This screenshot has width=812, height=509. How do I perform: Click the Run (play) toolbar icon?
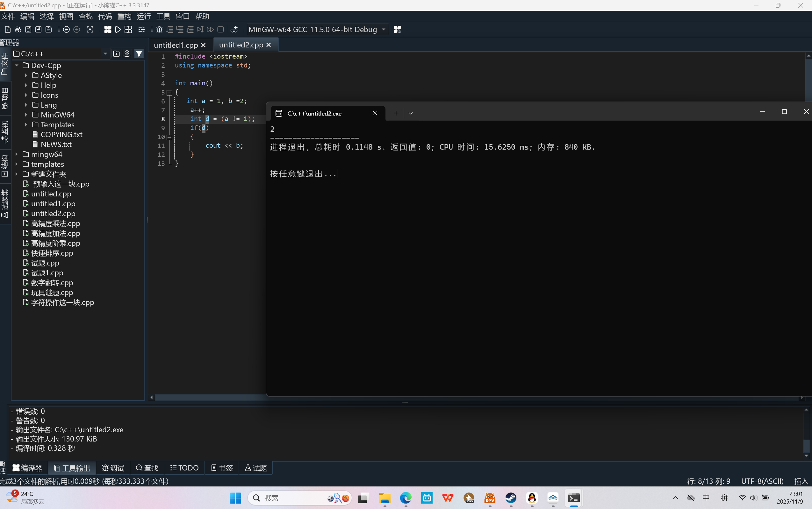click(118, 30)
